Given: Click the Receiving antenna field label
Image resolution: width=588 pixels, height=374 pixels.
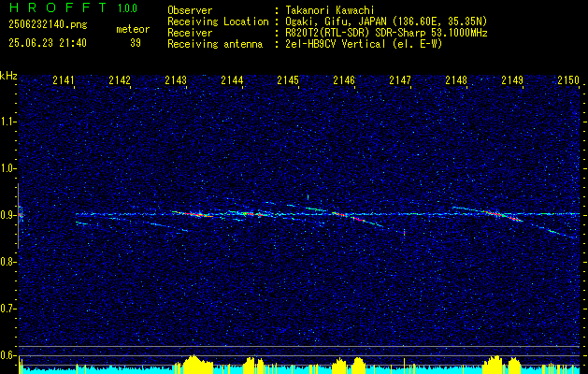Looking at the screenshot, I should coord(215,44).
